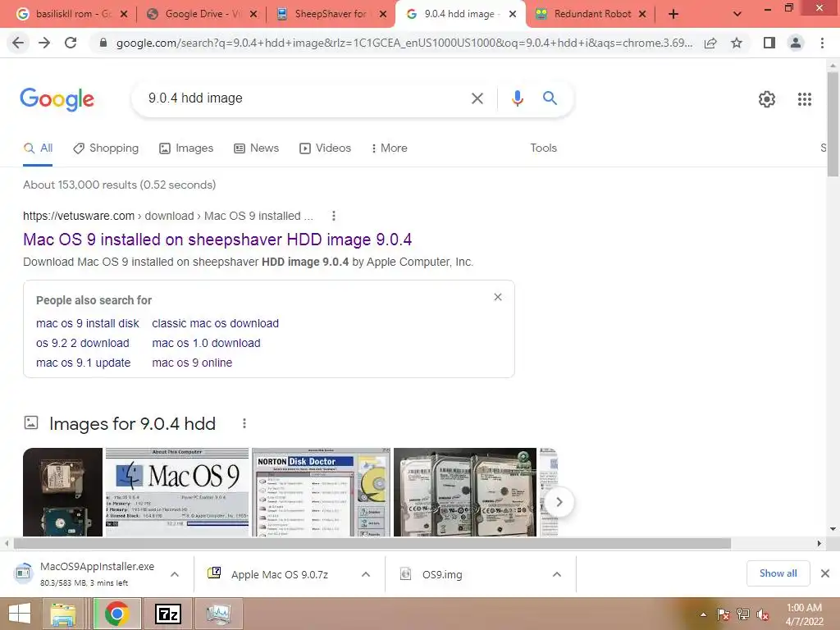Open the tab search dropdown

(x=737, y=14)
